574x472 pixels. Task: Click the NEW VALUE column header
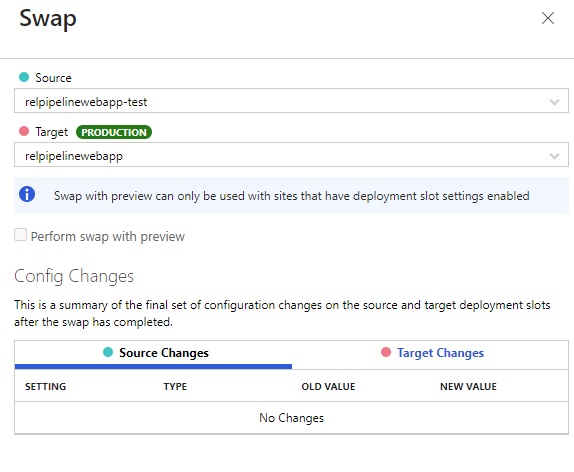[468, 387]
